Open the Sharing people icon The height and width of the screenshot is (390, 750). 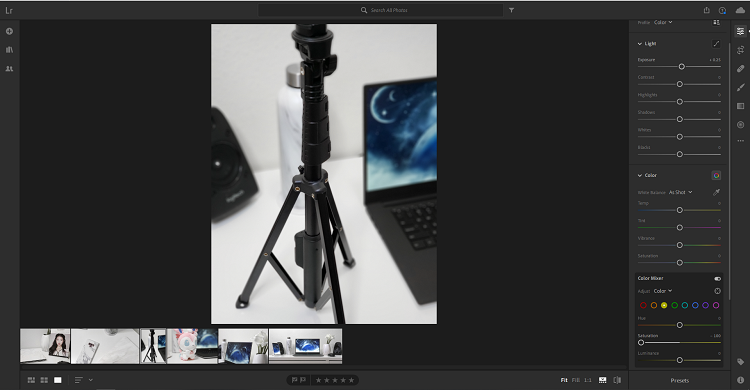[x=9, y=68]
